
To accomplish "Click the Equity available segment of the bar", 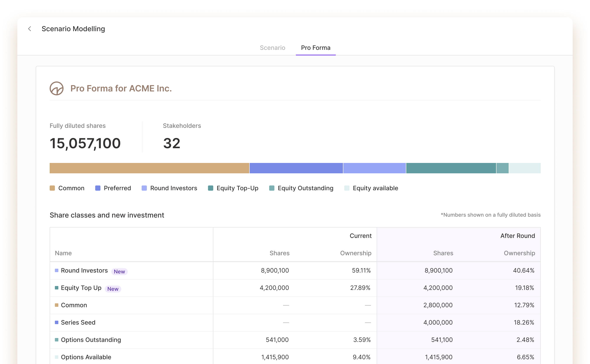I will pos(525,168).
